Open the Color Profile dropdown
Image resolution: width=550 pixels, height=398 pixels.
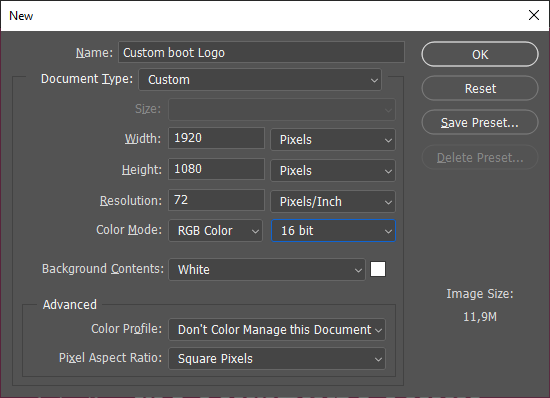pyautogui.click(x=277, y=330)
